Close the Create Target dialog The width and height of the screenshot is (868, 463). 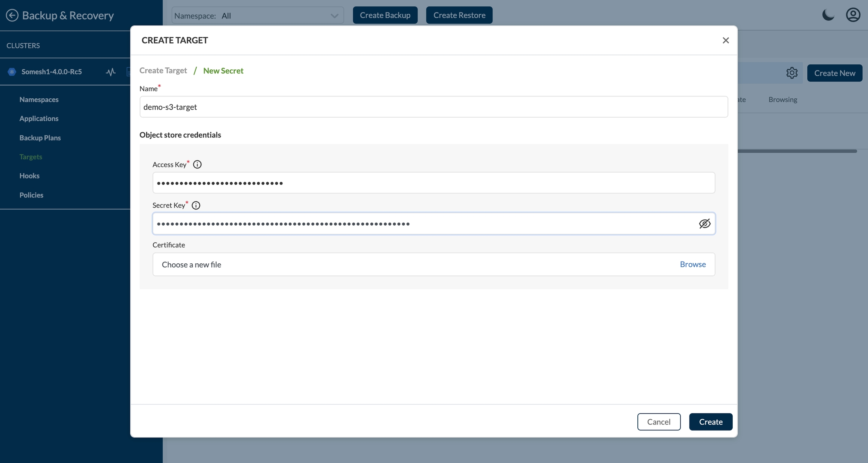[726, 40]
